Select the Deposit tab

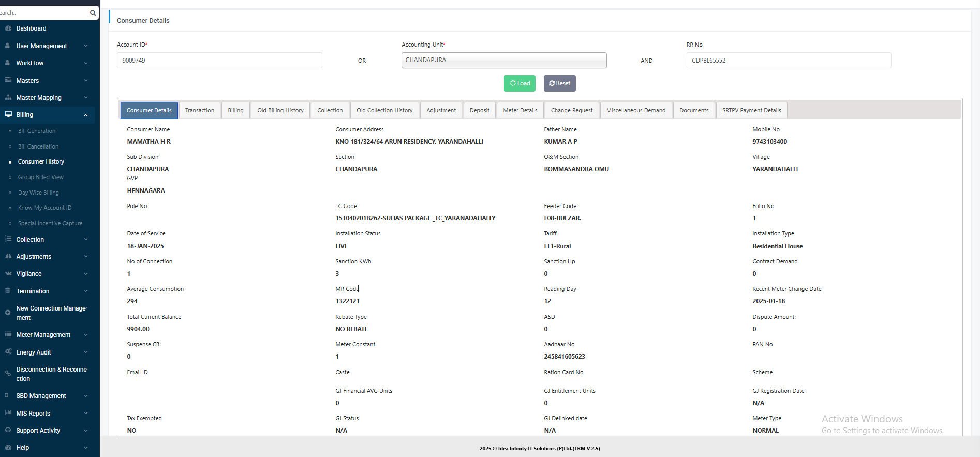(x=480, y=110)
